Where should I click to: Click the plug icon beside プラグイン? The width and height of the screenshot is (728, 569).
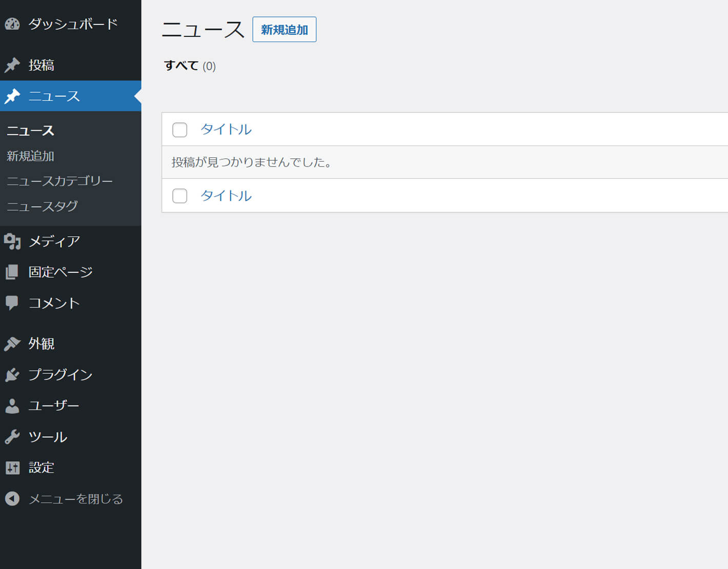pos(12,375)
